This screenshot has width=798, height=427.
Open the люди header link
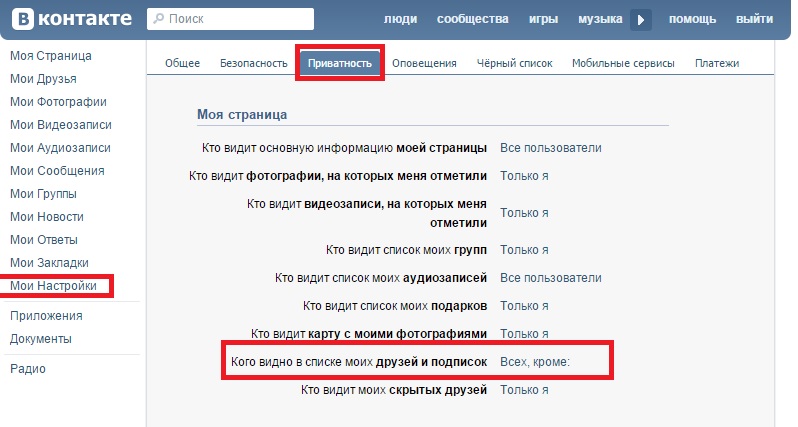point(401,19)
